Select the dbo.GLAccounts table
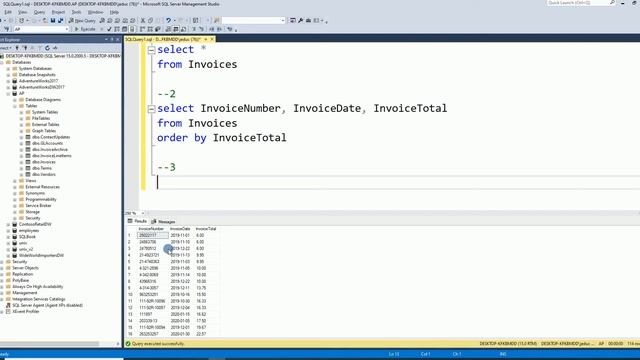 (x=47, y=143)
